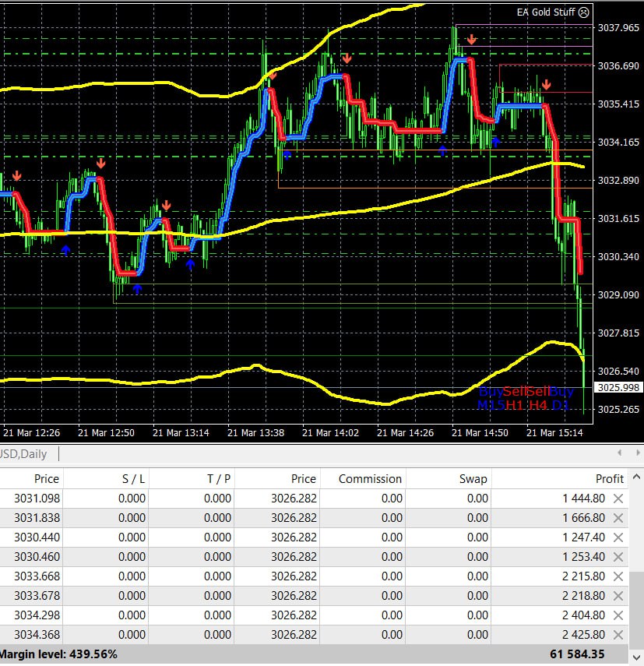Close the position with profit 2 218.80
Image resolution: width=644 pixels, height=666 pixels.
[x=618, y=596]
